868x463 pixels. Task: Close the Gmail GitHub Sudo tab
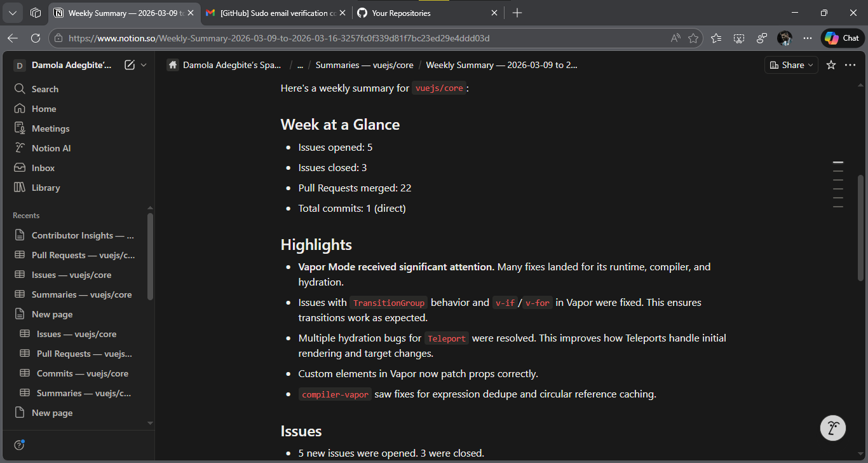(x=343, y=13)
